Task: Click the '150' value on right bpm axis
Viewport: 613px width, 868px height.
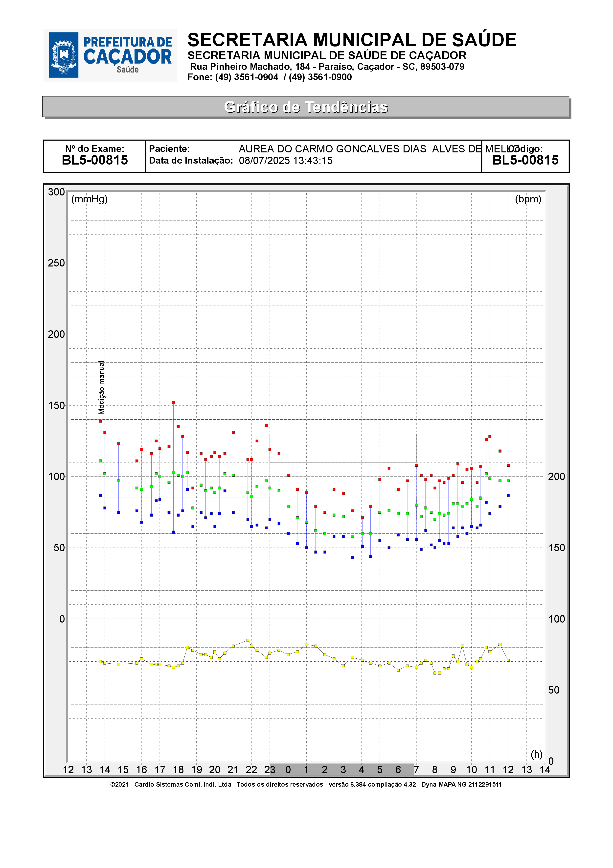Action: pos(556,548)
